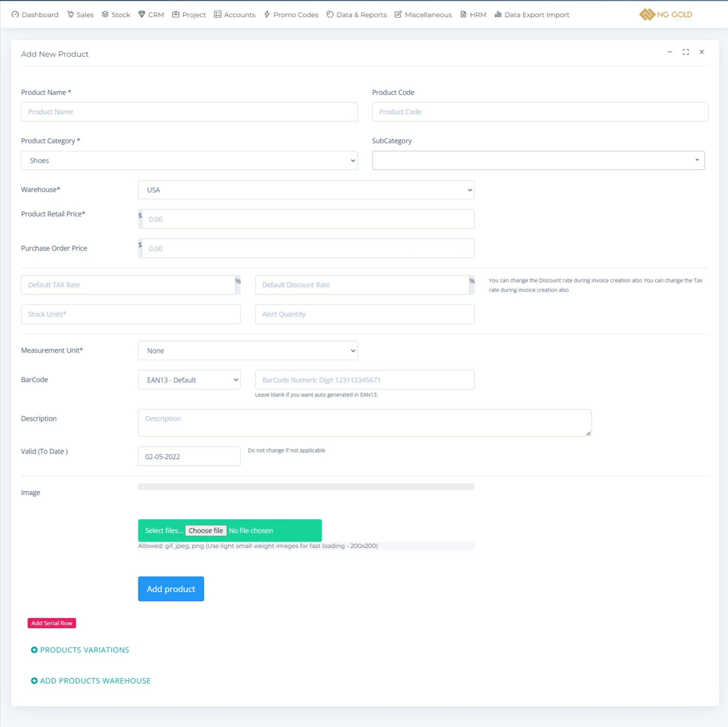The image size is (728, 727).
Task: Click the Add product button
Action: click(171, 589)
